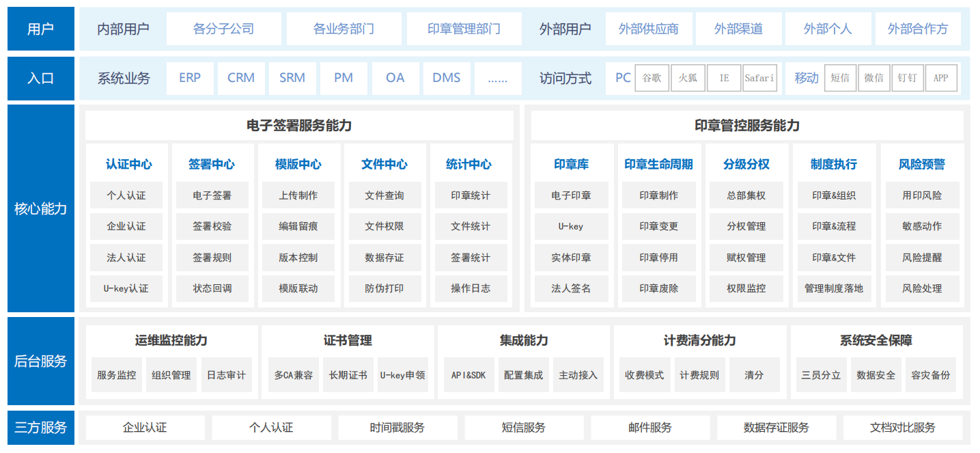Select the 外部渠道 box
This screenshot has width=980, height=453.
point(738,29)
